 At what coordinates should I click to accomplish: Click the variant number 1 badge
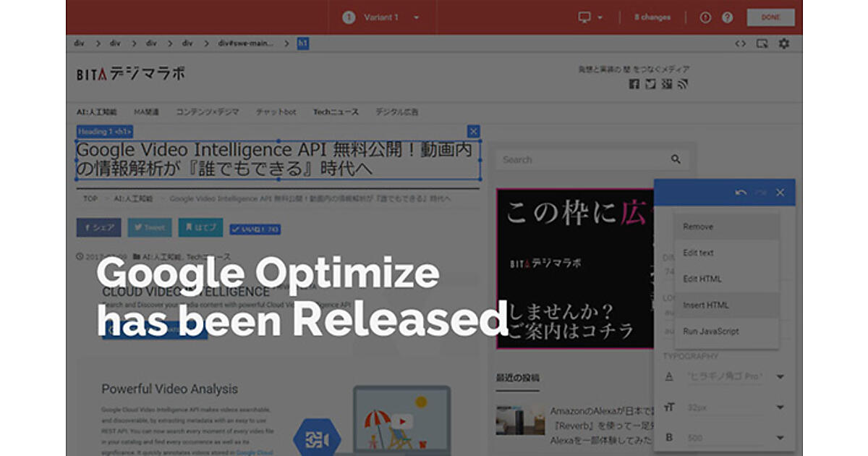pyautogui.click(x=349, y=17)
